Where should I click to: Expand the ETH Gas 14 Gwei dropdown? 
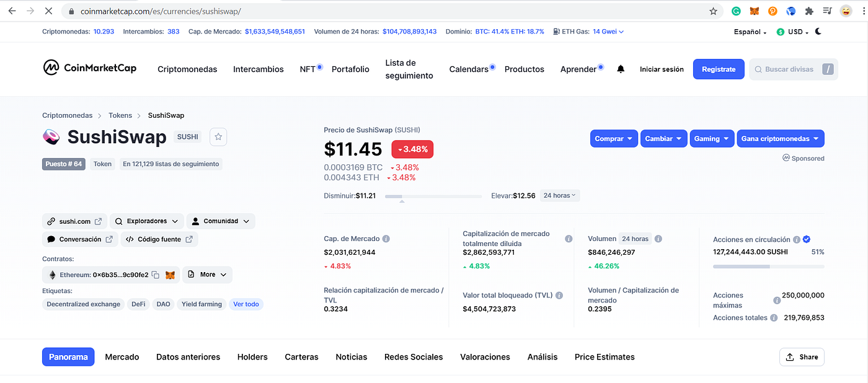(608, 32)
